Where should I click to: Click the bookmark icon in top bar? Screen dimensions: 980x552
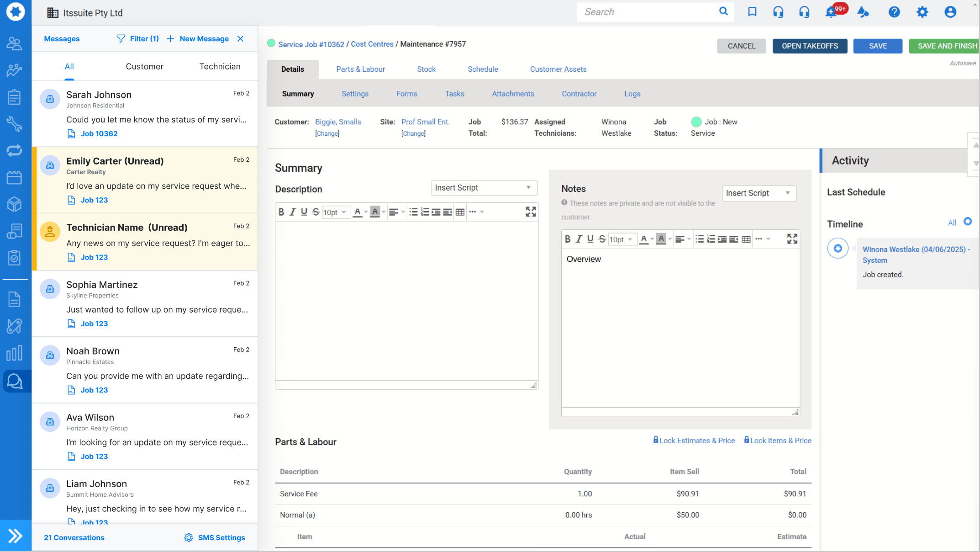(x=752, y=12)
